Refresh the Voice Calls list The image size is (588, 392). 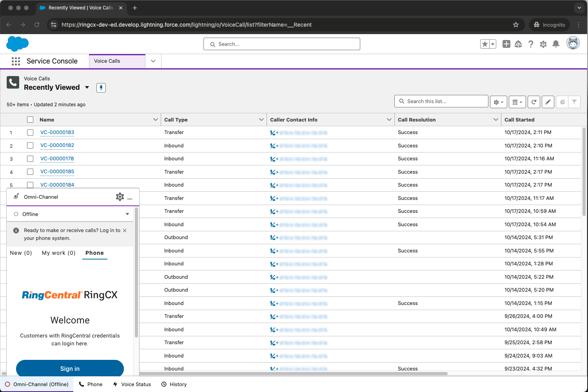tap(534, 102)
